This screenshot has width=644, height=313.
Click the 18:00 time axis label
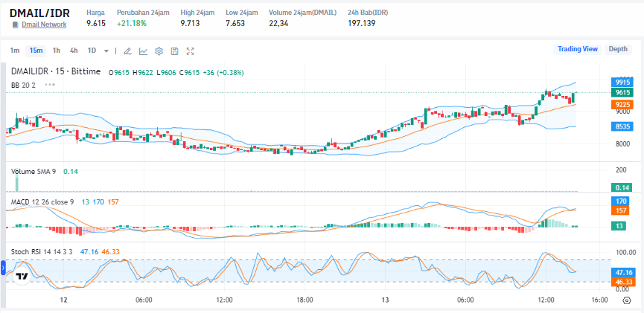[305, 300]
